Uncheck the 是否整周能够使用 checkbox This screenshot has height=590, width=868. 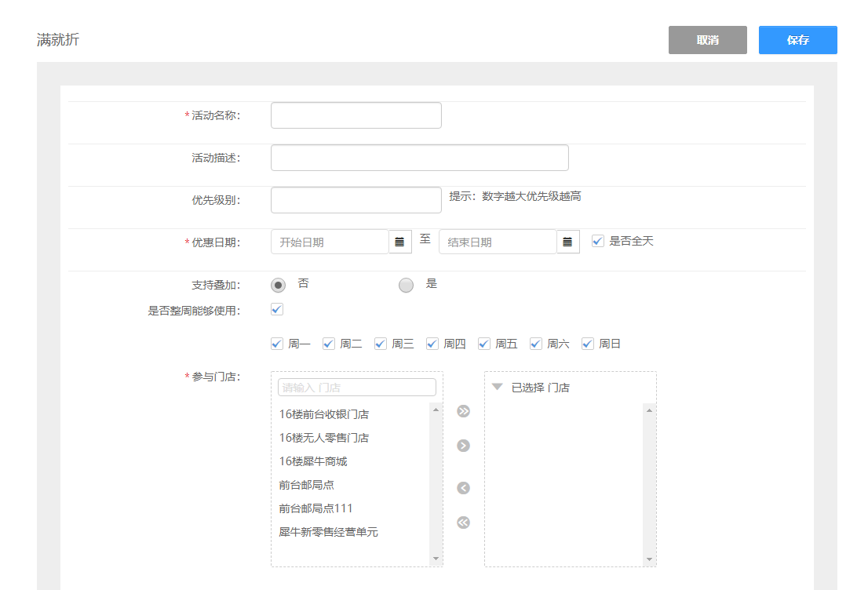tap(277, 309)
